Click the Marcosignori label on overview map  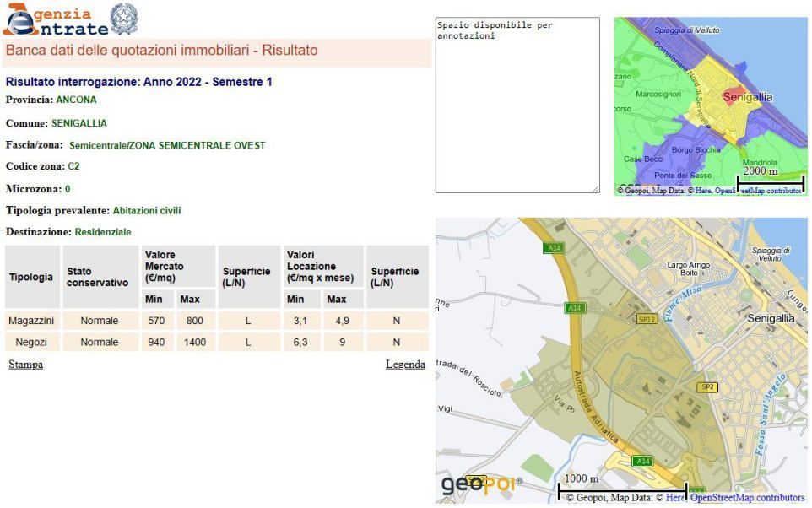(x=658, y=94)
